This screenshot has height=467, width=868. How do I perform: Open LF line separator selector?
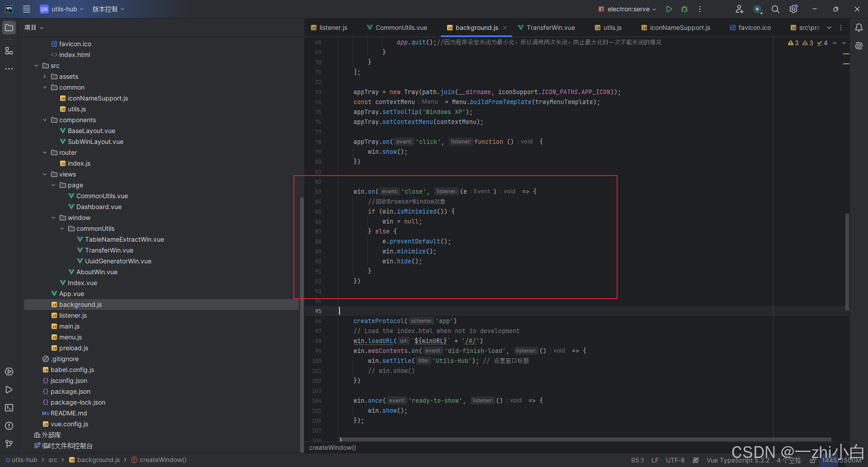click(655, 460)
